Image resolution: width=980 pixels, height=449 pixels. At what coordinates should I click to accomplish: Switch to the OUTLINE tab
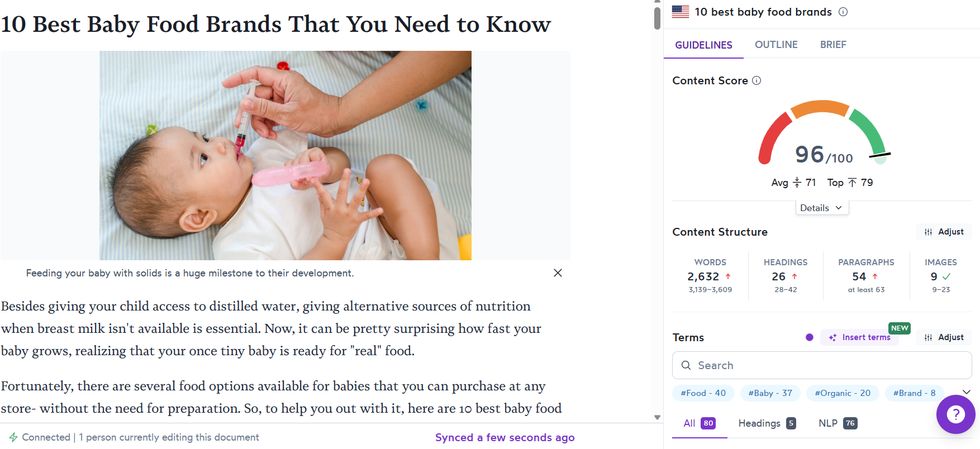point(776,45)
